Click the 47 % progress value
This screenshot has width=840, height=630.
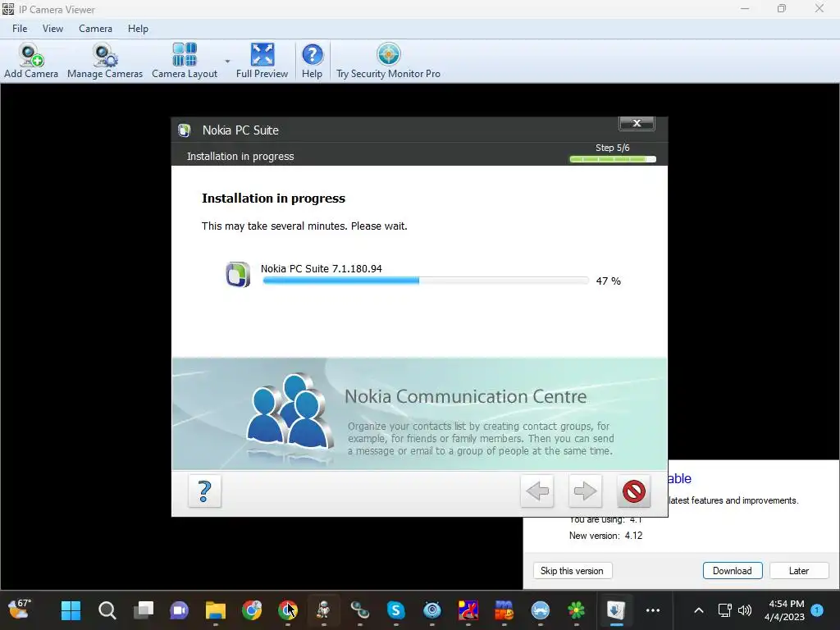coord(608,281)
